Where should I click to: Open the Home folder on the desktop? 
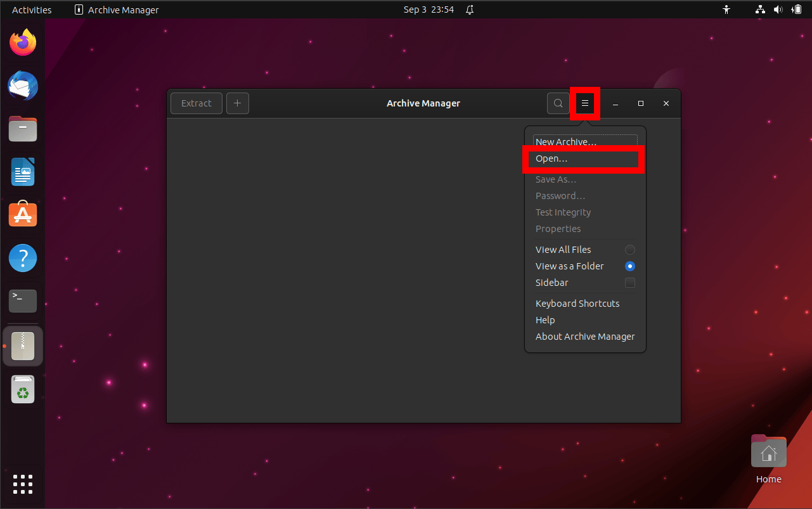(x=768, y=451)
